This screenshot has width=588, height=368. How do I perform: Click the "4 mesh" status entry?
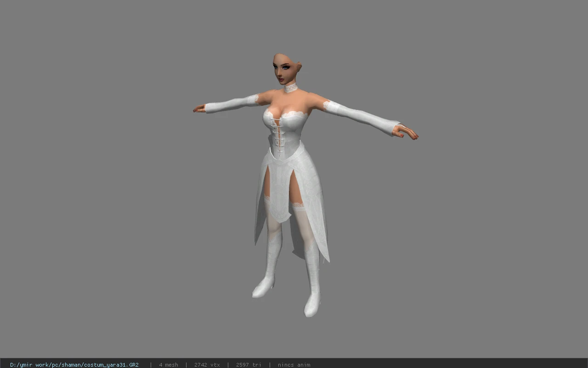169,365
